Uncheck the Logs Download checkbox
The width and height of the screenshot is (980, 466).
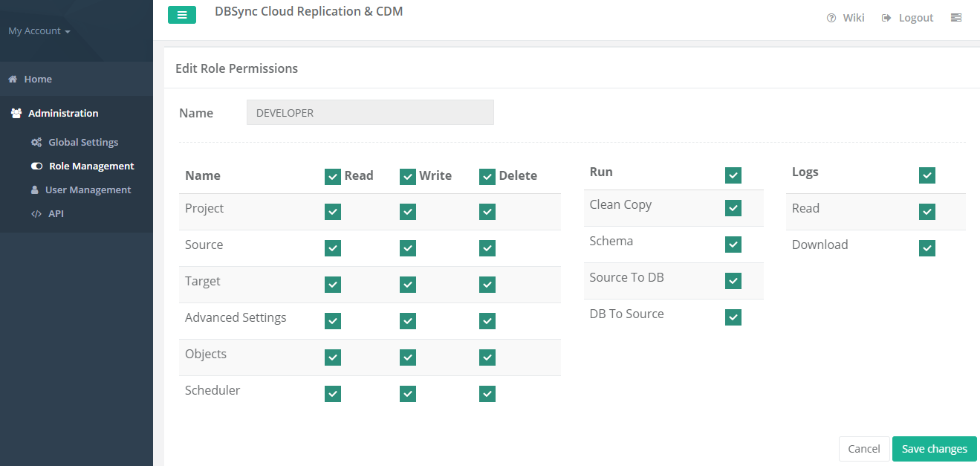[927, 248]
